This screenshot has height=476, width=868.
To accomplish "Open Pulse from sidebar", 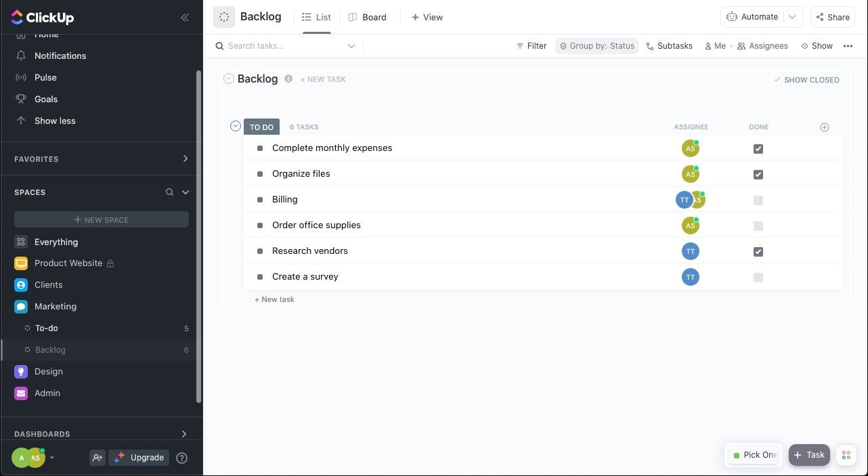I will (x=45, y=77).
